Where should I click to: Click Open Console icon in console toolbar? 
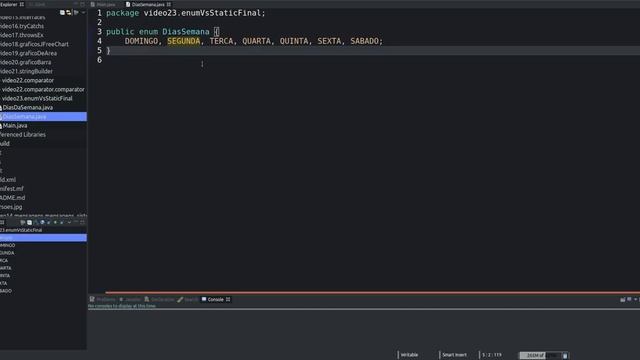point(622,300)
